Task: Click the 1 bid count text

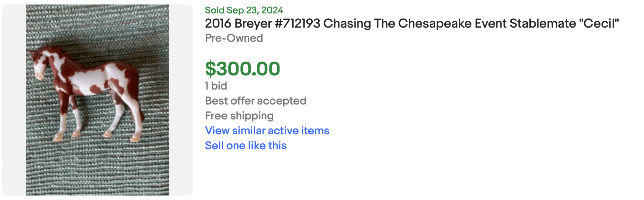Action: (216, 86)
